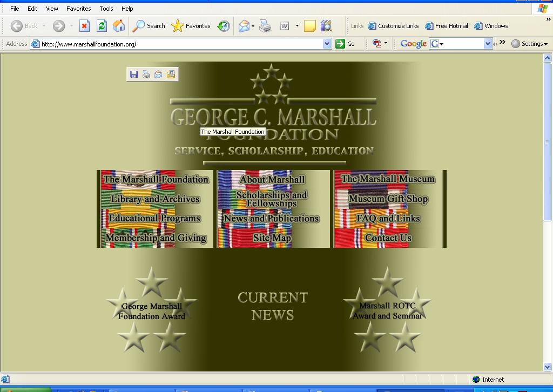The height and width of the screenshot is (392, 553).
Task: Click the page icon in the address bar
Action: pos(35,44)
